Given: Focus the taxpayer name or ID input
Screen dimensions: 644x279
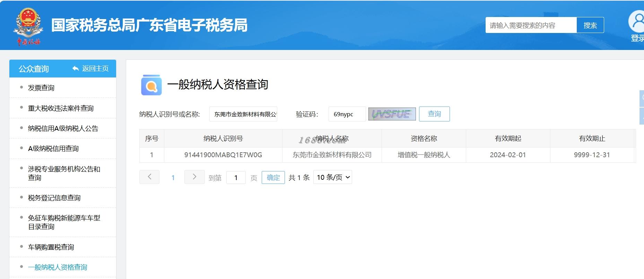Looking at the screenshot, I should click(x=243, y=114).
